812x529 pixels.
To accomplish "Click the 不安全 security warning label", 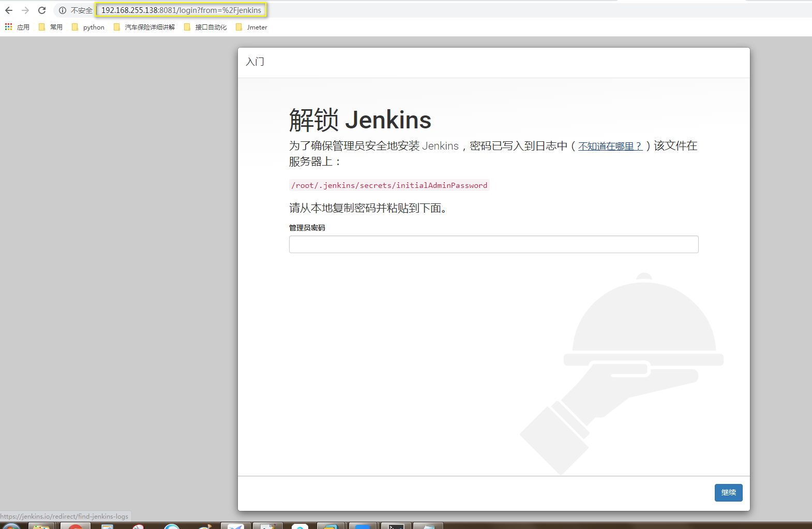I will [82, 10].
